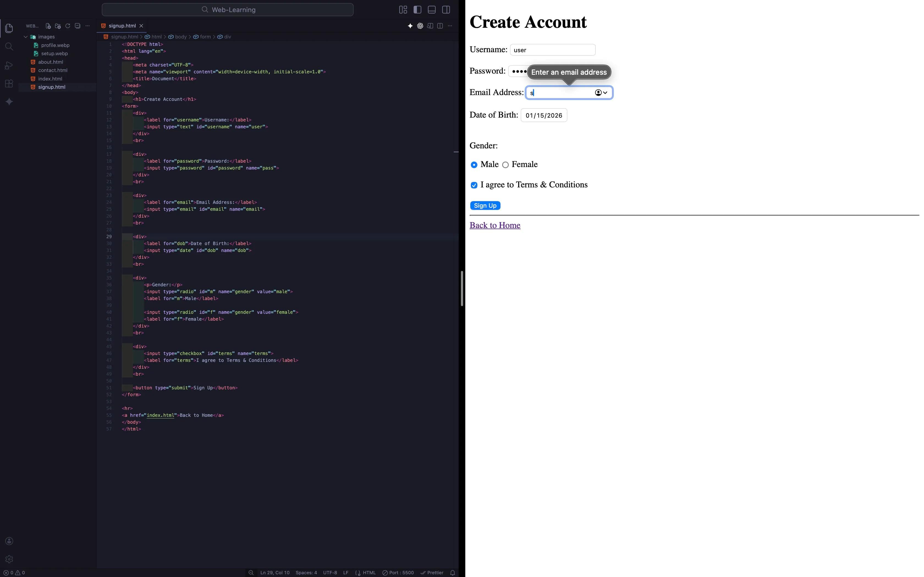The width and height of the screenshot is (924, 577).
Task: Click New File icon in explorer header
Action: pos(48,26)
